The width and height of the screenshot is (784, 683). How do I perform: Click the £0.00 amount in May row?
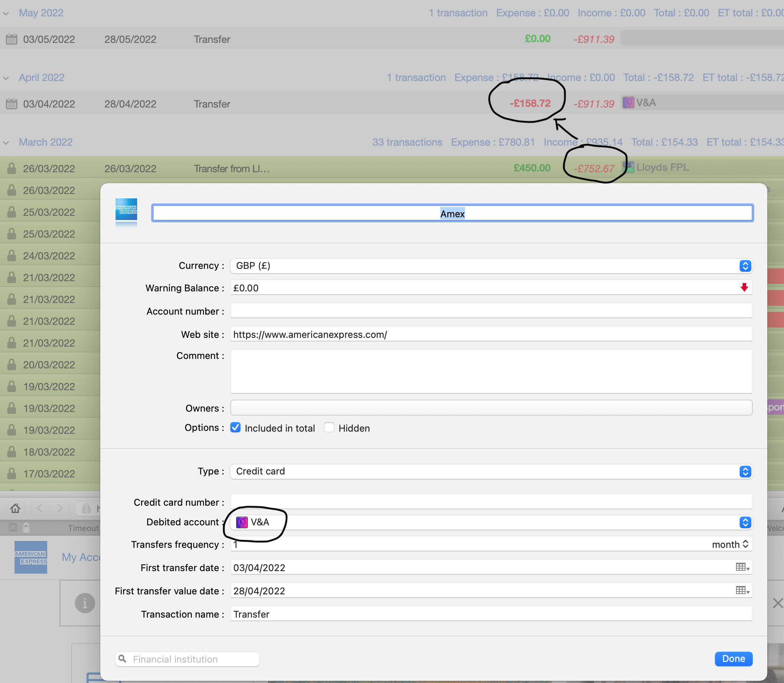(537, 39)
